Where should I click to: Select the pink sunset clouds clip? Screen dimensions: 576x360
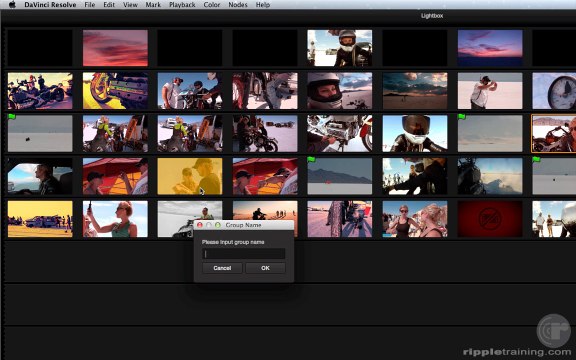coord(115,48)
